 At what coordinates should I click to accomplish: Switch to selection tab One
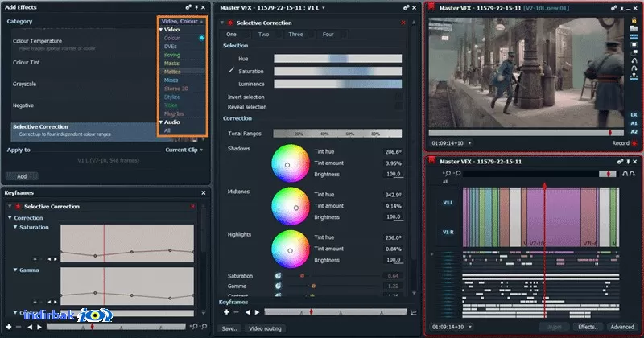(x=234, y=35)
